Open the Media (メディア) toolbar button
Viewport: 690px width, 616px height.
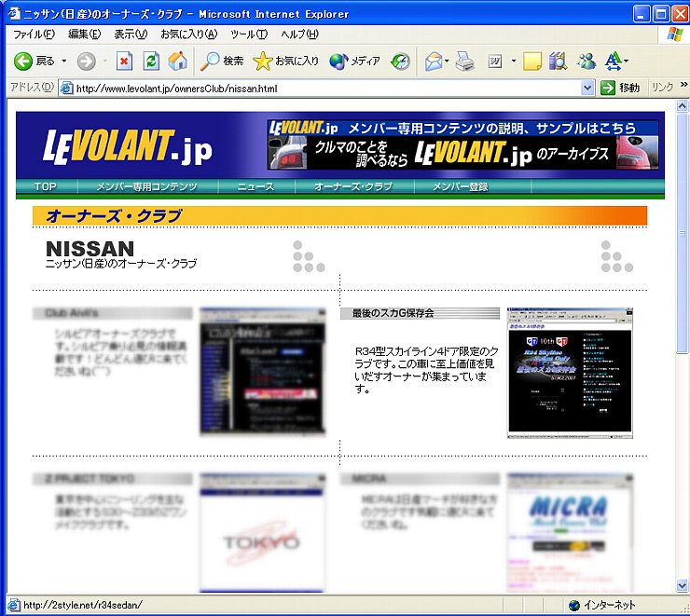point(354,62)
